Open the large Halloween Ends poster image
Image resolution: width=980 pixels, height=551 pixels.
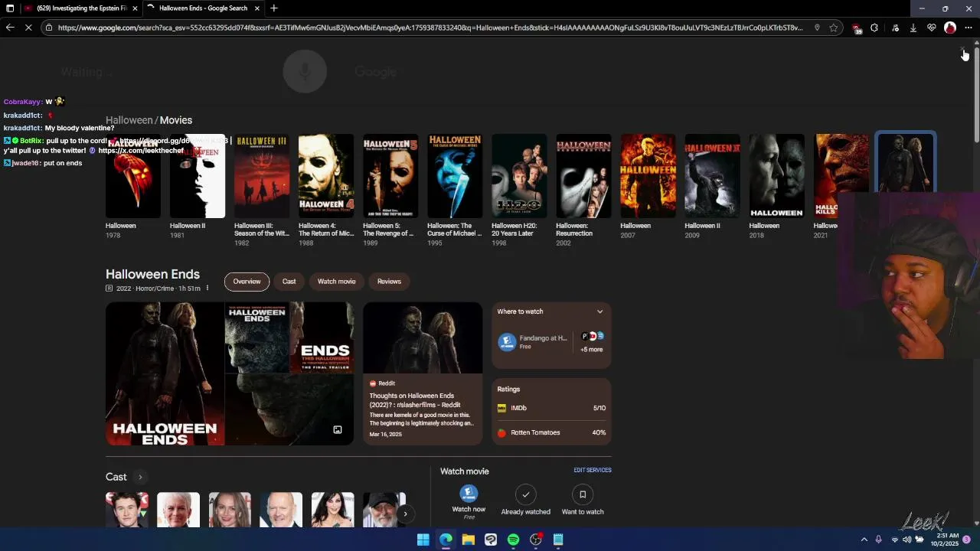165,373
